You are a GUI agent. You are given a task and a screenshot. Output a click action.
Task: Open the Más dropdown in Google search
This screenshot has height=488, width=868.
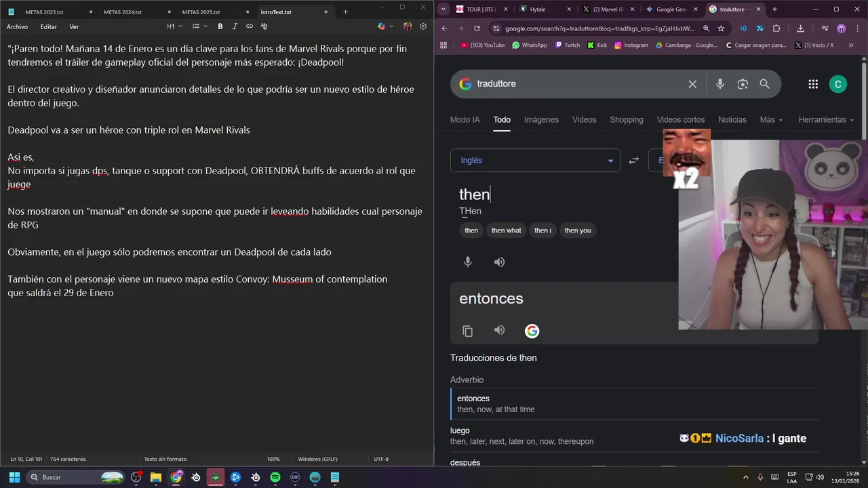point(771,120)
